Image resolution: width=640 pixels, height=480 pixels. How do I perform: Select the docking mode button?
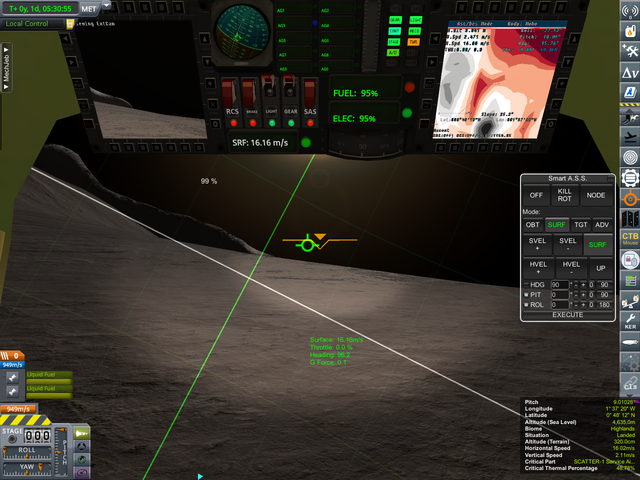point(82,447)
